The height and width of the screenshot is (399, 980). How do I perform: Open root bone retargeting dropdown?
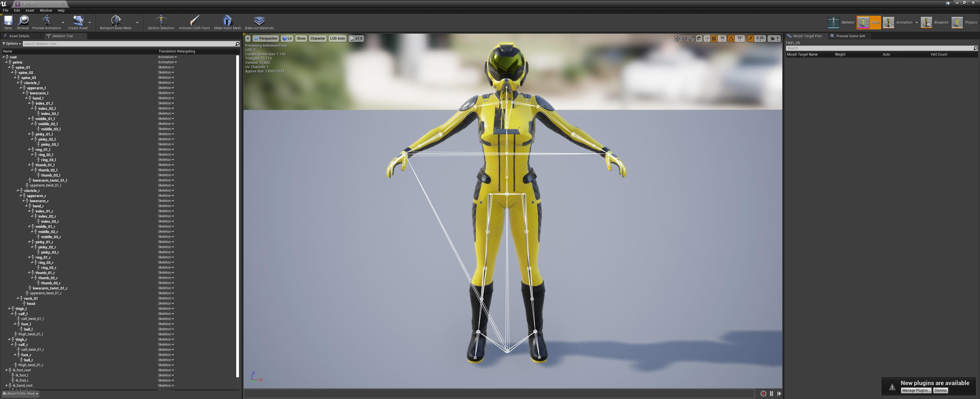[168, 57]
